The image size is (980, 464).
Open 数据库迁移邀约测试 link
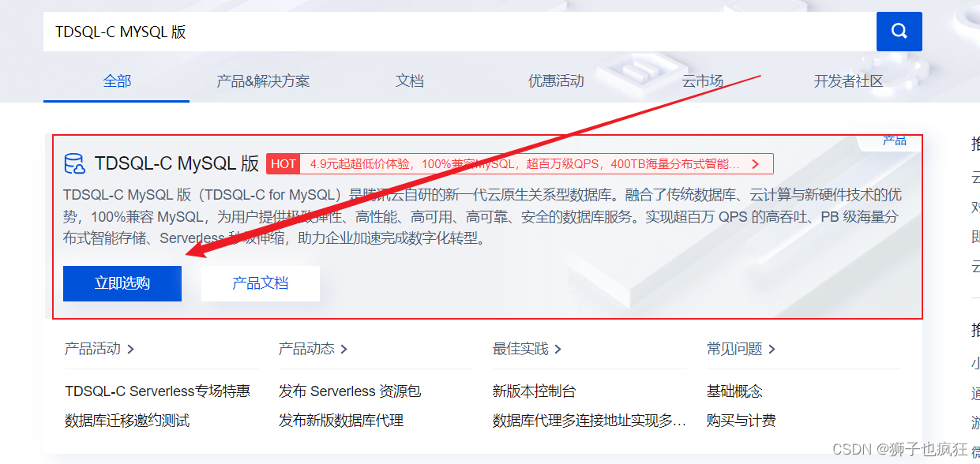[127, 421]
